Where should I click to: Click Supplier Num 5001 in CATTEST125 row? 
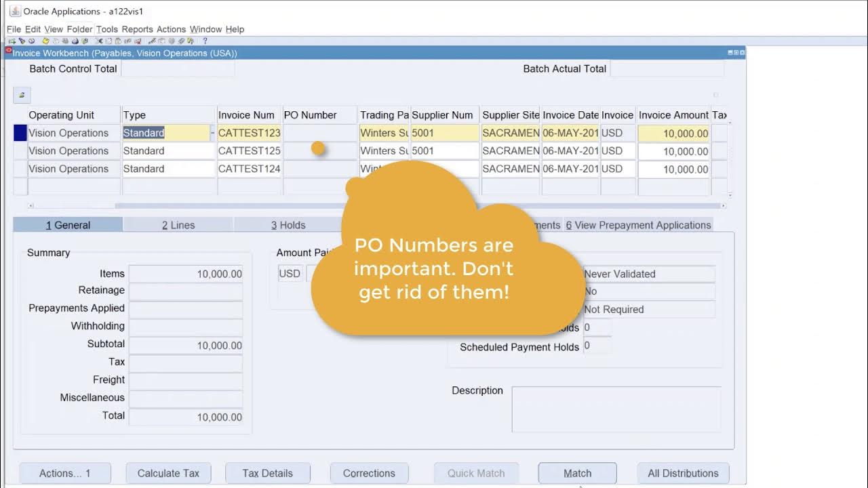coord(445,151)
